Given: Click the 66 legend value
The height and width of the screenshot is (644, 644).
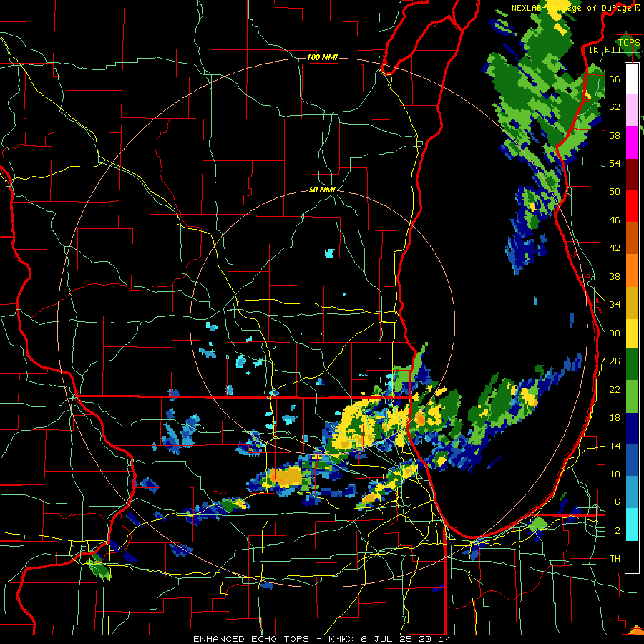Looking at the screenshot, I should [x=615, y=79].
